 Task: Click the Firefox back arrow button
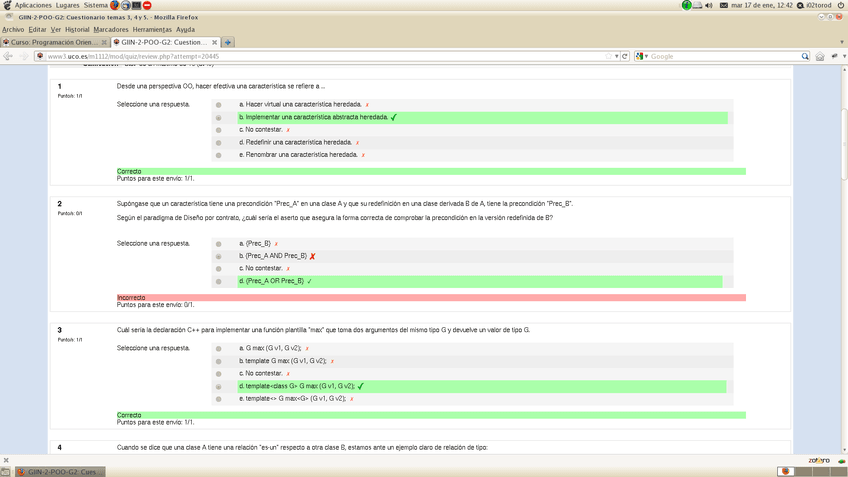click(x=8, y=56)
